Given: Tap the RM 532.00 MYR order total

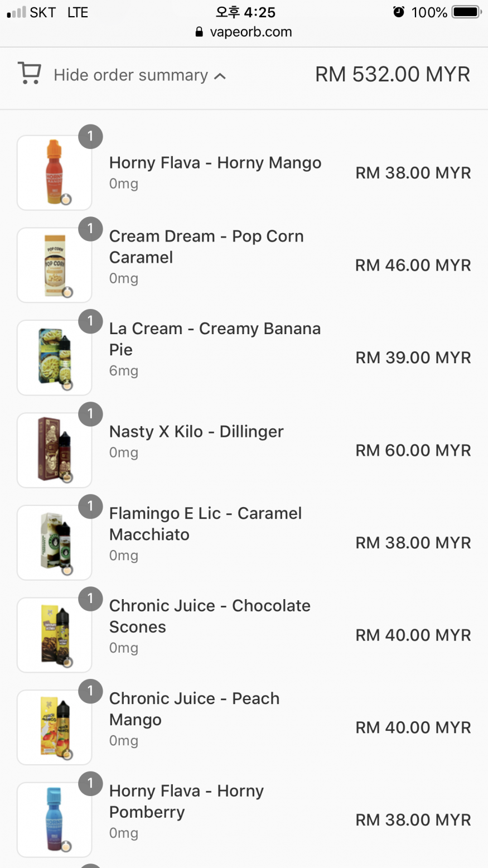Looking at the screenshot, I should pos(392,74).
